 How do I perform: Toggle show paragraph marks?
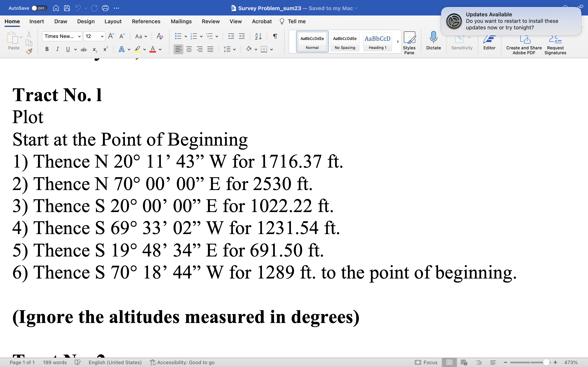pos(275,36)
